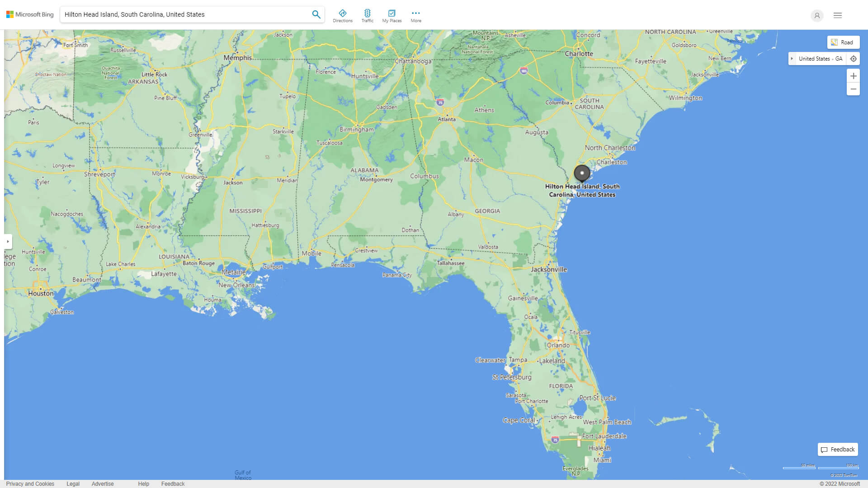Toggle the Road map style selector

click(843, 42)
